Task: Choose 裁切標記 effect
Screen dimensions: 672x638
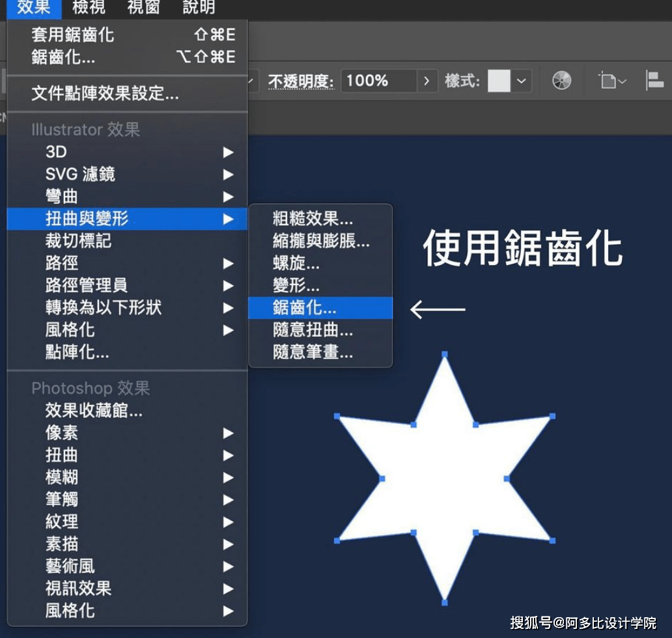Action: [x=127, y=242]
